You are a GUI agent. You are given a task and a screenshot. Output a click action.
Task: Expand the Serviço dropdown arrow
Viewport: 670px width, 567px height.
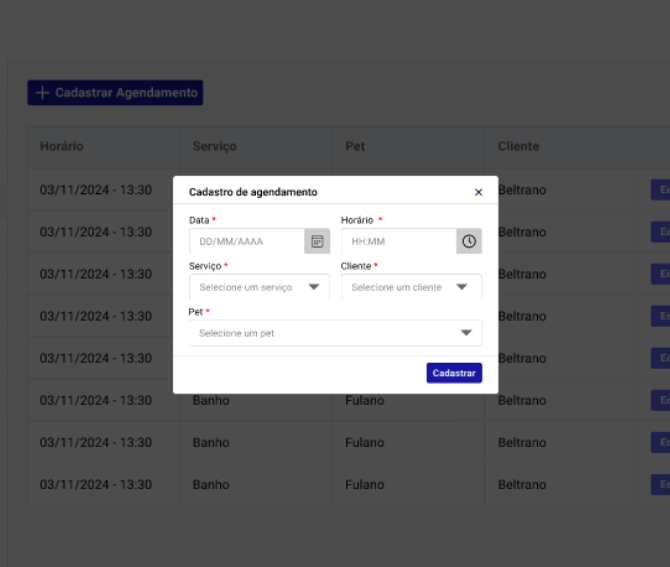coord(314,287)
